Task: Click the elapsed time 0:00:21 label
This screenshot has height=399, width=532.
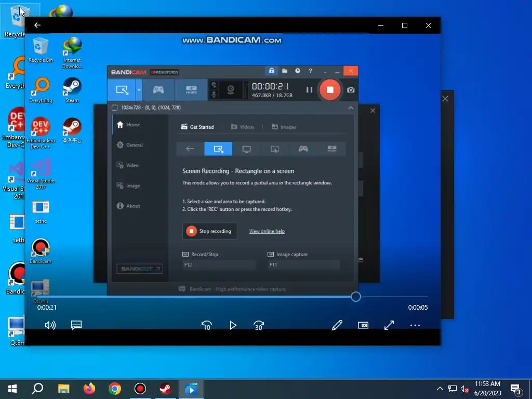Action: coord(47,308)
